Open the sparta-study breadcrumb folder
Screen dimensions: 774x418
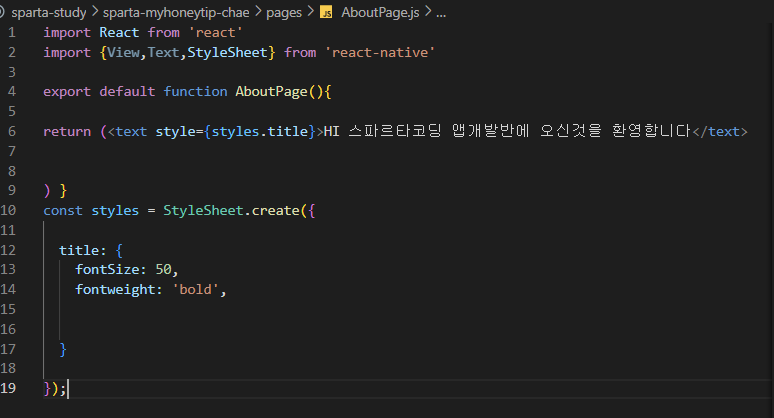coord(49,12)
